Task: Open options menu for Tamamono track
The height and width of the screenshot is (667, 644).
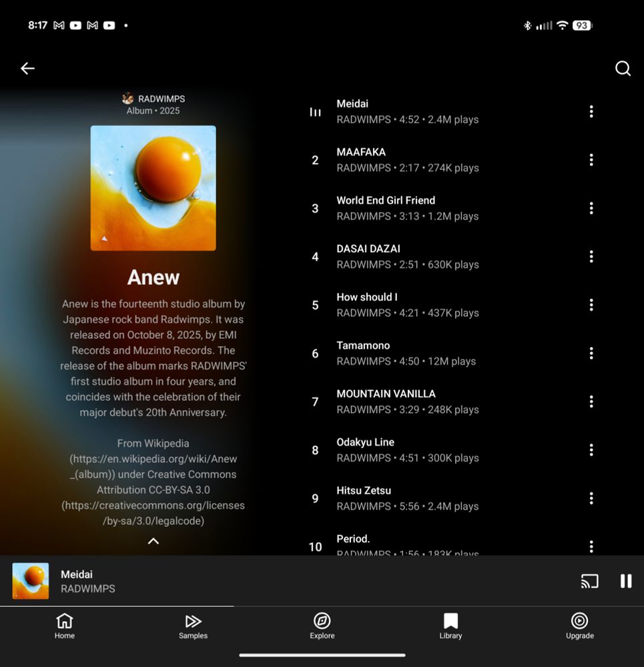Action: click(x=591, y=353)
